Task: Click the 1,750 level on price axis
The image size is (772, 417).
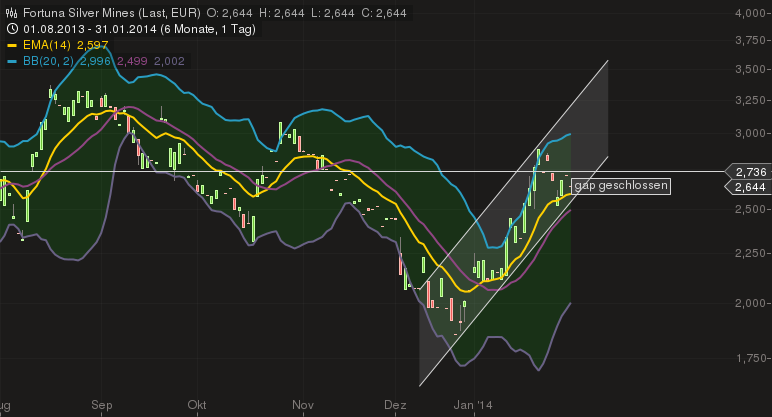Action: (750, 358)
